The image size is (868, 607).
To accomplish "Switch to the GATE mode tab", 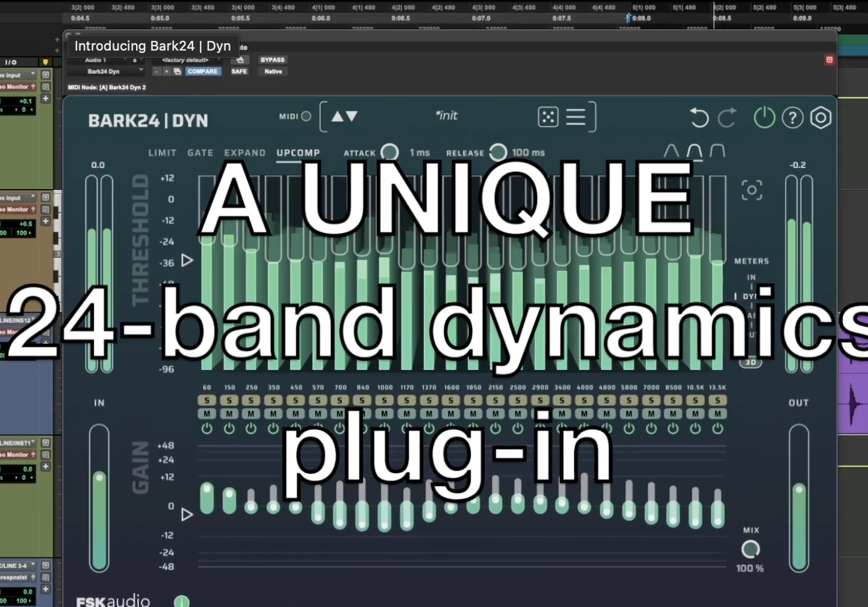I will pos(200,153).
